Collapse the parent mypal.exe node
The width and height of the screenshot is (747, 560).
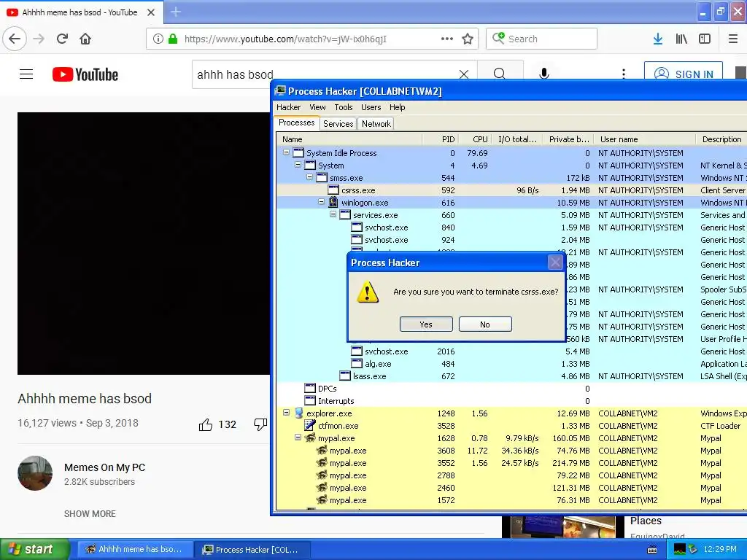click(298, 437)
